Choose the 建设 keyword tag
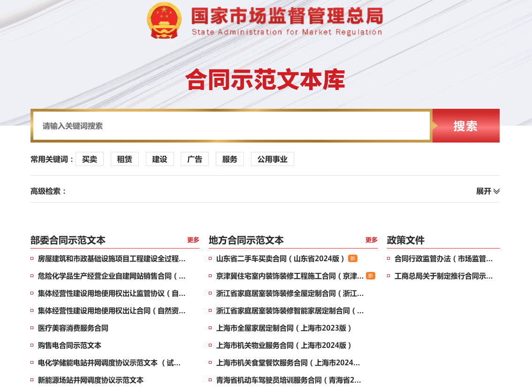Screen dimensions: 532x392 point(160,159)
